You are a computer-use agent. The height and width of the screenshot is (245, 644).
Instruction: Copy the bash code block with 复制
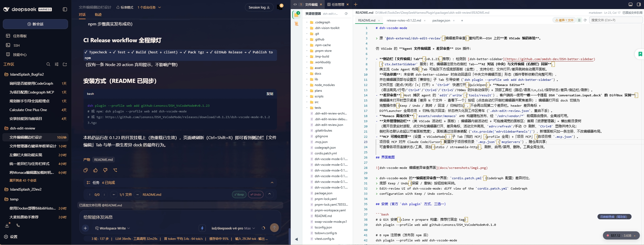[270, 94]
